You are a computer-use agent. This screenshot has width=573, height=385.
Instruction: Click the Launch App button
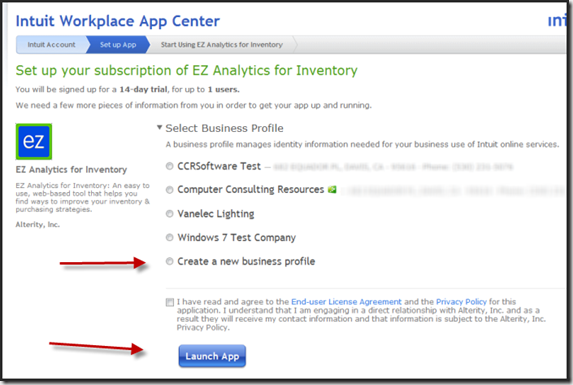click(x=212, y=356)
